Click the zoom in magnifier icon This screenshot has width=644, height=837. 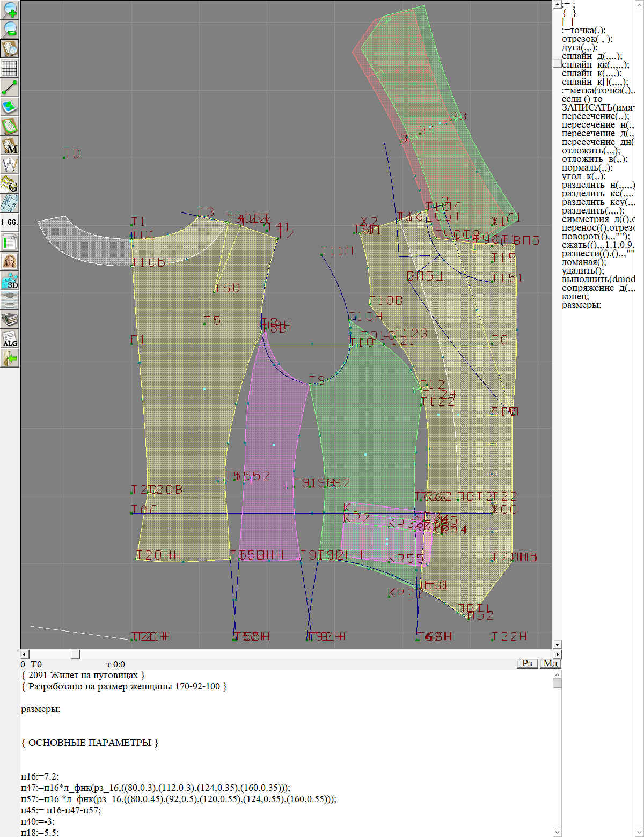(10, 10)
